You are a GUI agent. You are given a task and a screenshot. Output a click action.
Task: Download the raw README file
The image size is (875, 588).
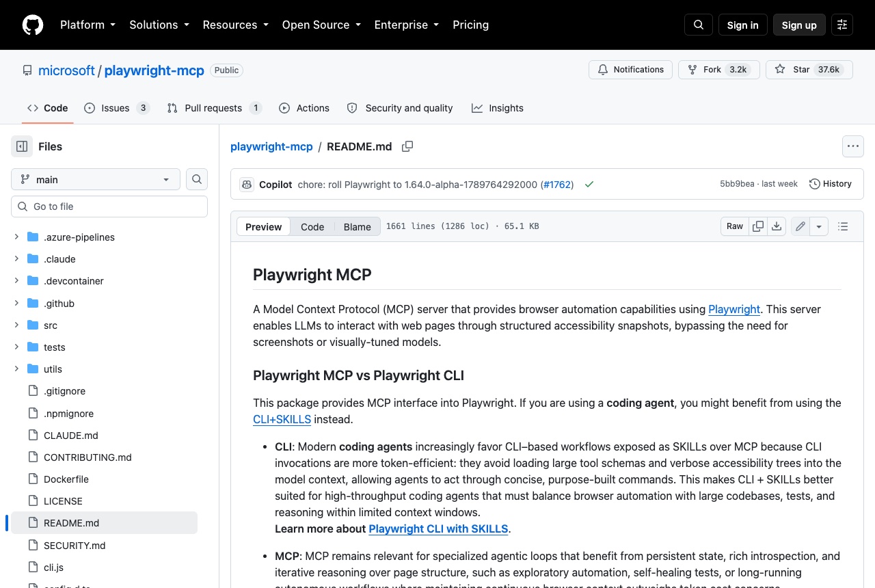777,226
